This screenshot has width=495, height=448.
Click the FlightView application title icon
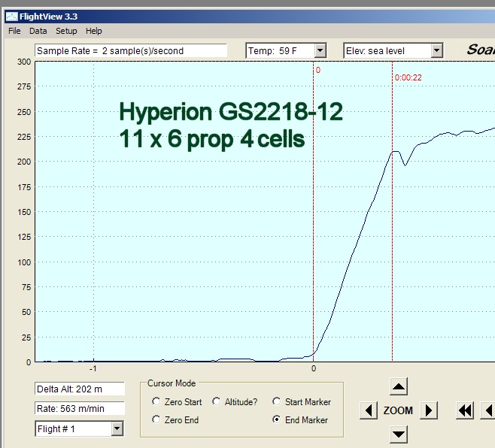point(12,17)
